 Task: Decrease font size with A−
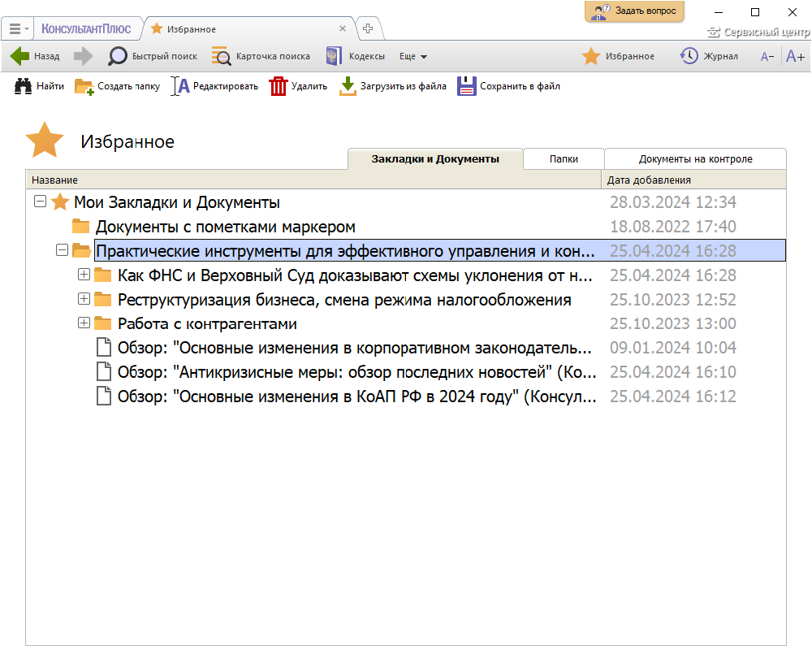[x=767, y=57]
